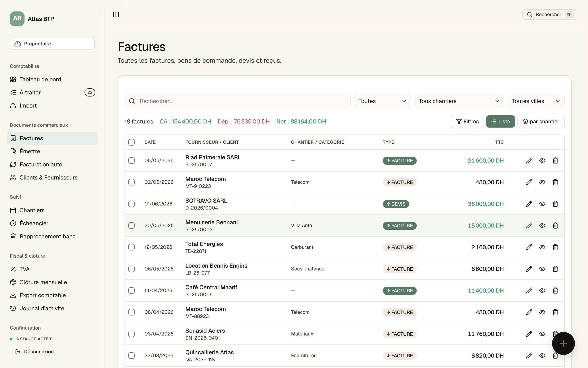Switch to Liste view
588x368 pixels.
[500, 121]
